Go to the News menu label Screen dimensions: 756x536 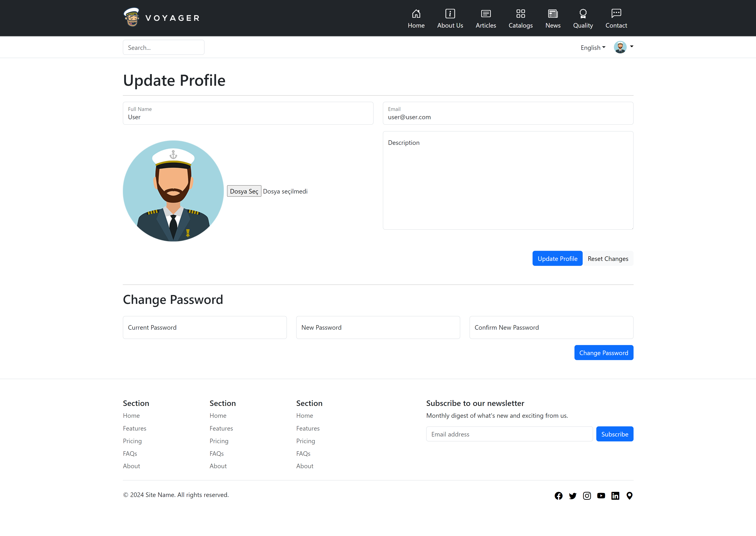click(x=553, y=25)
